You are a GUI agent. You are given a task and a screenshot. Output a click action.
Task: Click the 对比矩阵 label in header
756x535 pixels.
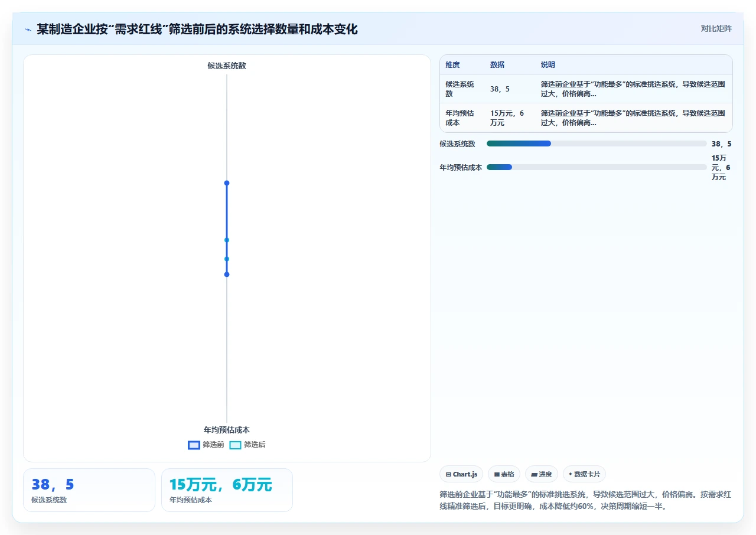point(716,28)
